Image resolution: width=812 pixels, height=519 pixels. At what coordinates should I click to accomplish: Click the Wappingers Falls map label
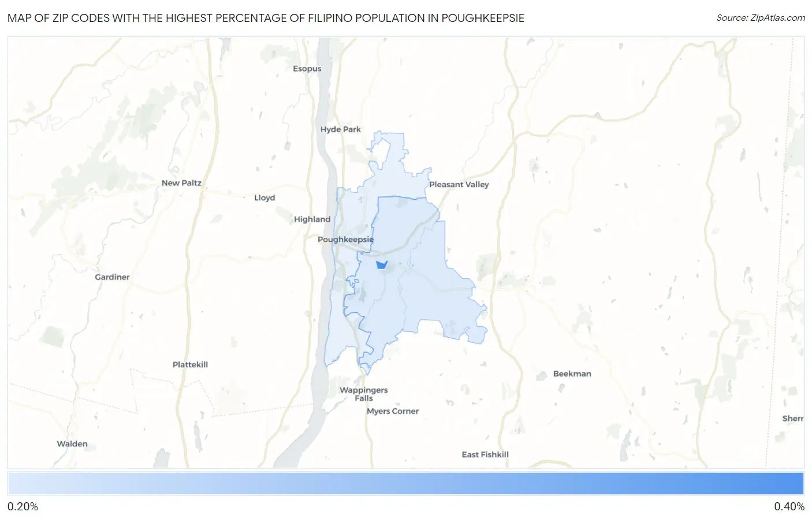pos(364,394)
